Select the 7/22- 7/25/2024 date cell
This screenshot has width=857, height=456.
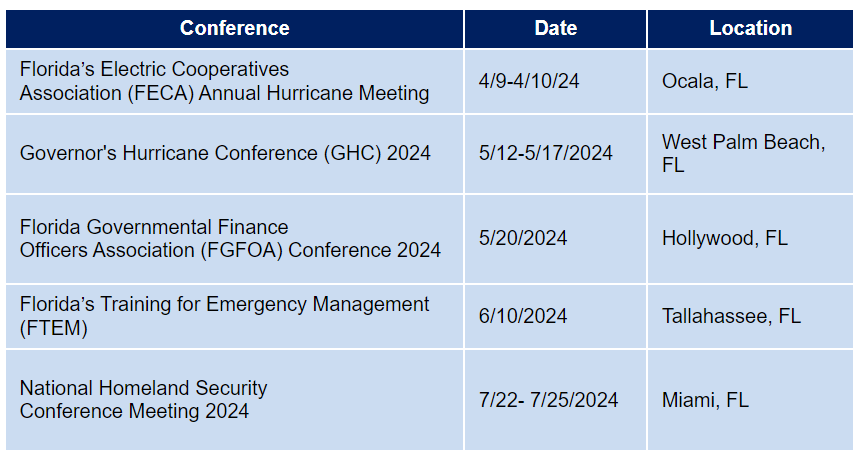point(548,400)
